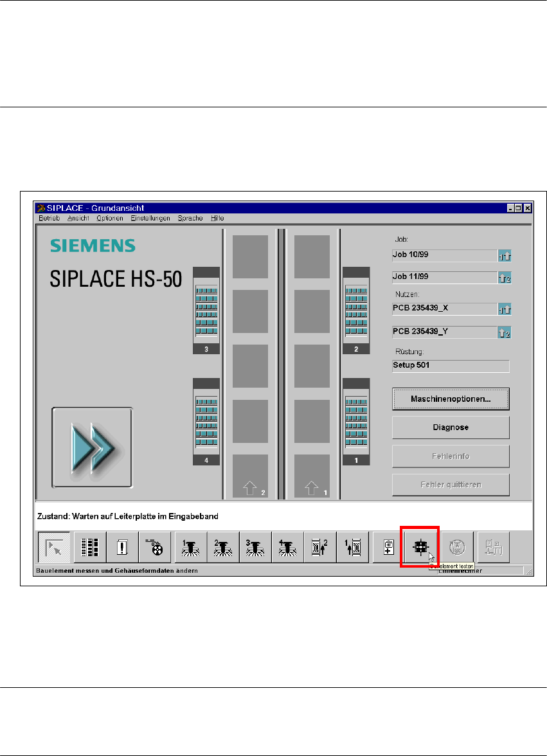
Task: Click the track 1 arrow next to PCB 235439_X
Action: pos(505,310)
